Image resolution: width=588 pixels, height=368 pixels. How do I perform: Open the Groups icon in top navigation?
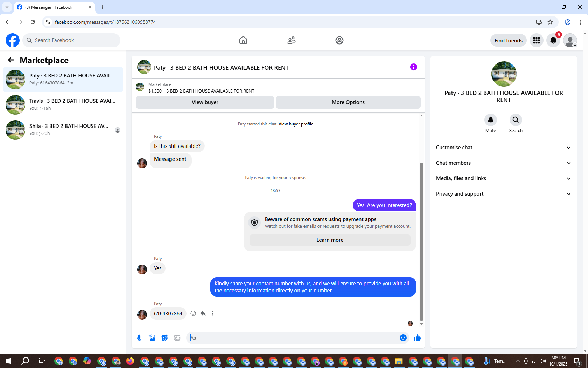[339, 40]
